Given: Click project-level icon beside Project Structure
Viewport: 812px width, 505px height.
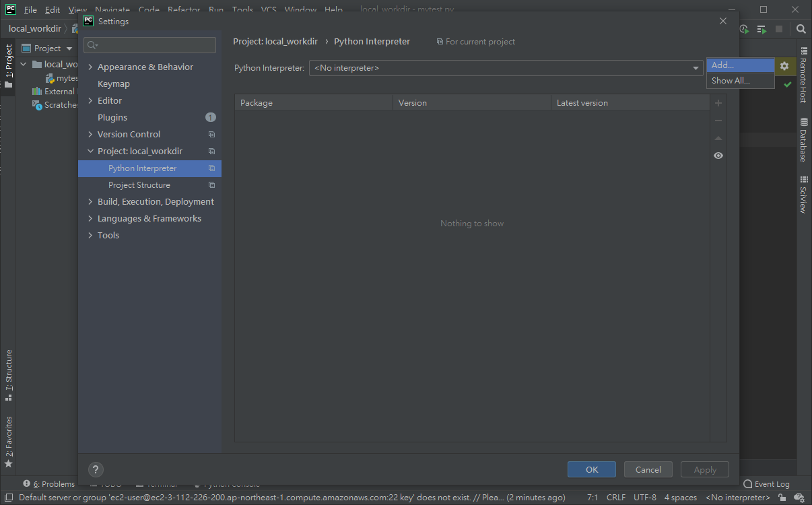Looking at the screenshot, I should point(211,185).
